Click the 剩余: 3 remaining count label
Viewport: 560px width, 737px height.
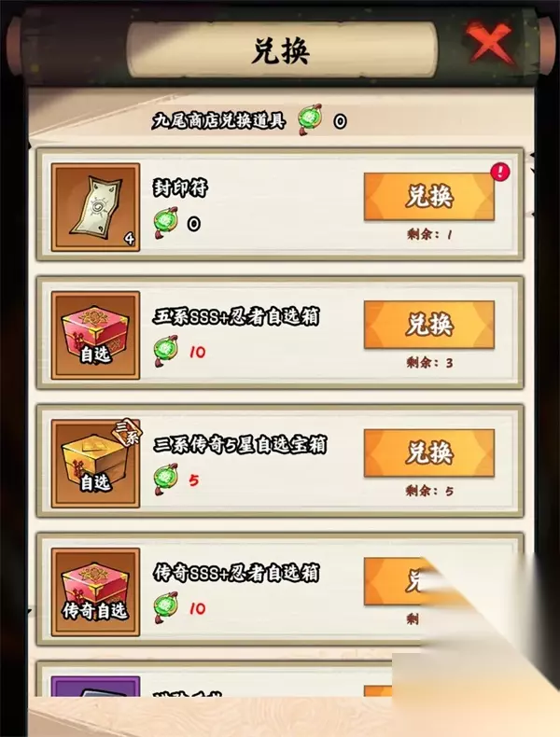[x=429, y=362]
